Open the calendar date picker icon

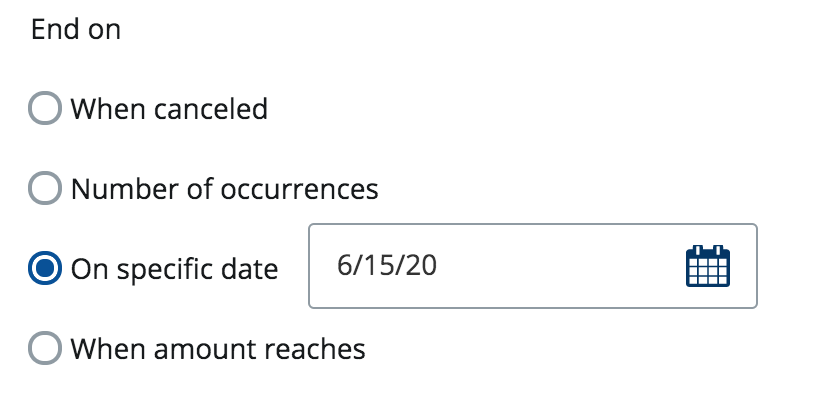[x=707, y=266]
